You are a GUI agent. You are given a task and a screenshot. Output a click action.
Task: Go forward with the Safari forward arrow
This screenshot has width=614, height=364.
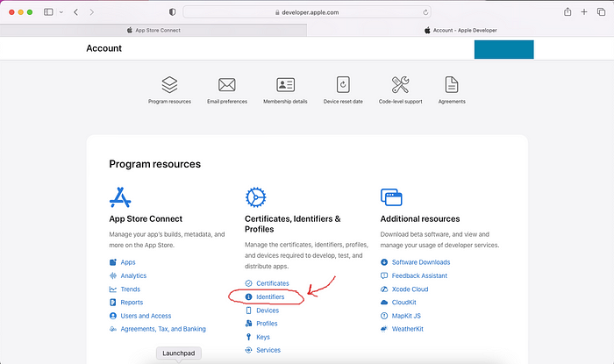pos(91,12)
